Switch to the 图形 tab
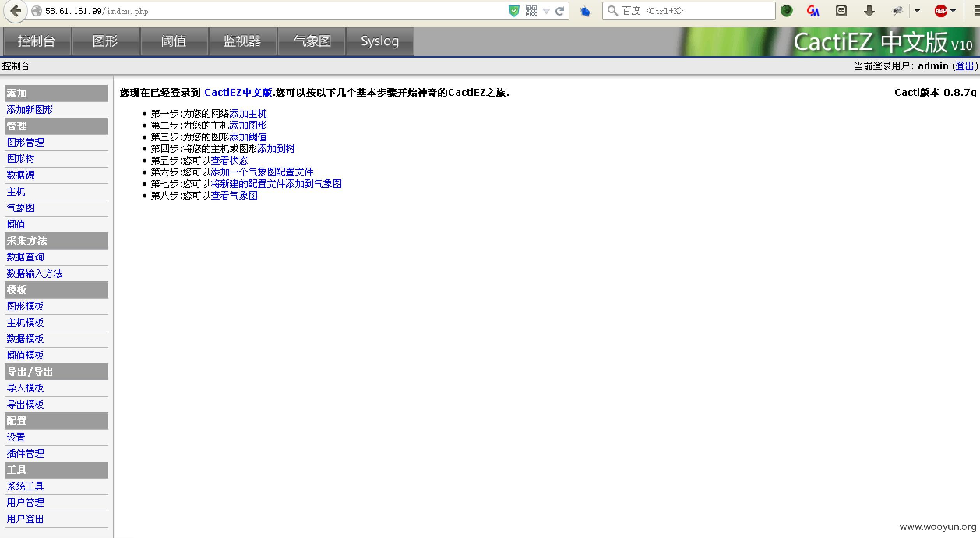980x538 pixels. click(x=105, y=41)
